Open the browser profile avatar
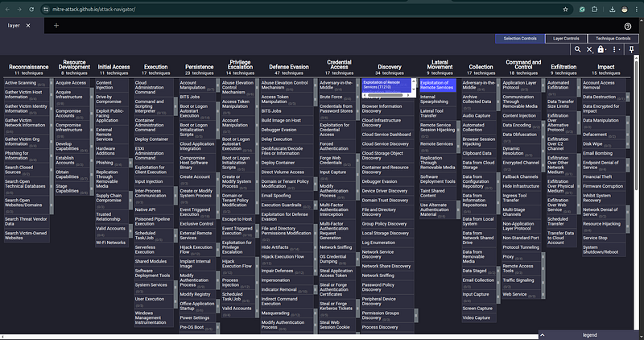The image size is (644, 340). (x=625, y=9)
